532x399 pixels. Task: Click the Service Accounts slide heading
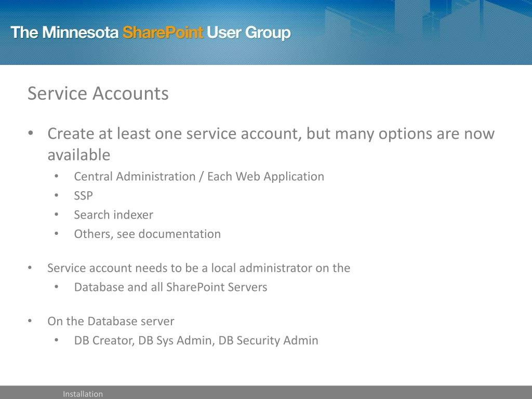(x=98, y=94)
